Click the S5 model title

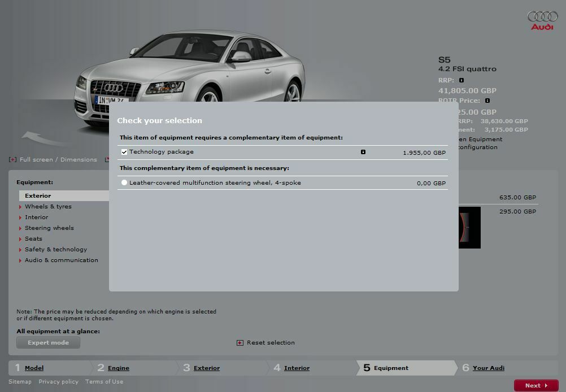pyautogui.click(x=445, y=60)
